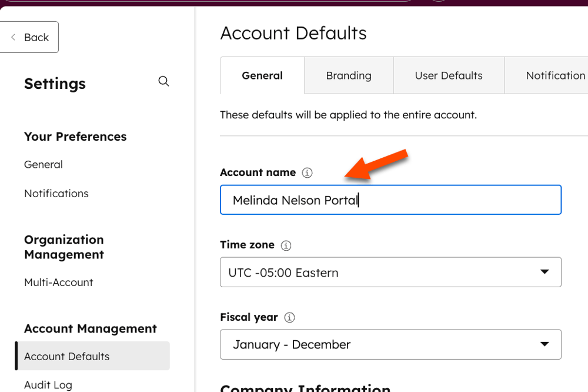Click the info icon next to Time zone

tap(286, 245)
